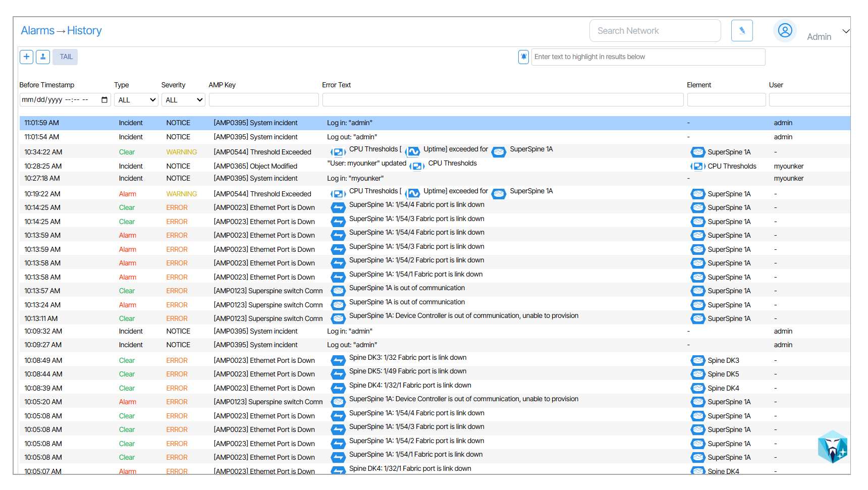
Task: Toggle the TAIL mode button
Action: click(66, 57)
